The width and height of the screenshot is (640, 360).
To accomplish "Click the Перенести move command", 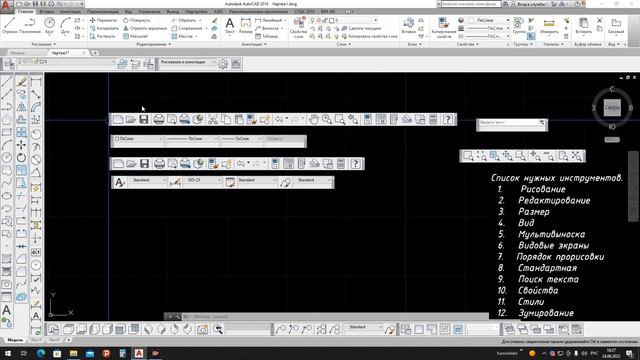I will 104,20.
